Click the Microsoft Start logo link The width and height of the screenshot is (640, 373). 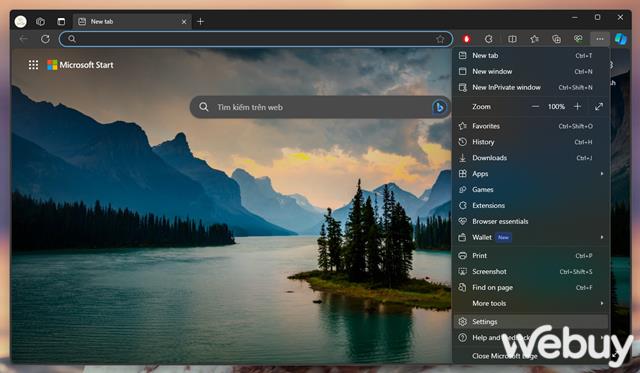pyautogui.click(x=80, y=64)
